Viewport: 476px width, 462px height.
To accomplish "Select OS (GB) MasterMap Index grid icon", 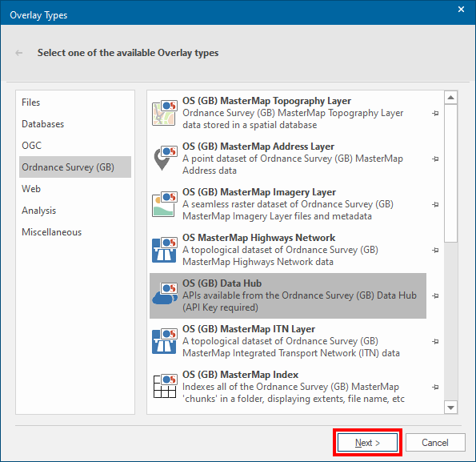I will [x=165, y=387].
